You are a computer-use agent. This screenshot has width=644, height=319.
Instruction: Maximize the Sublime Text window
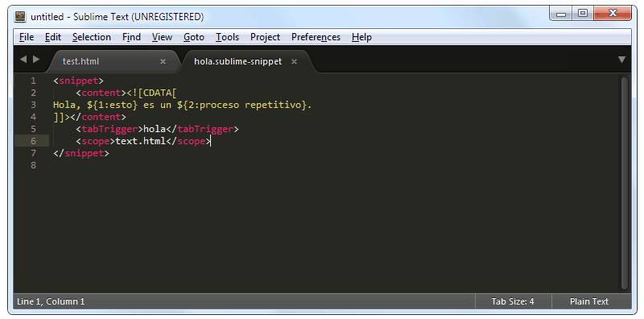point(582,13)
